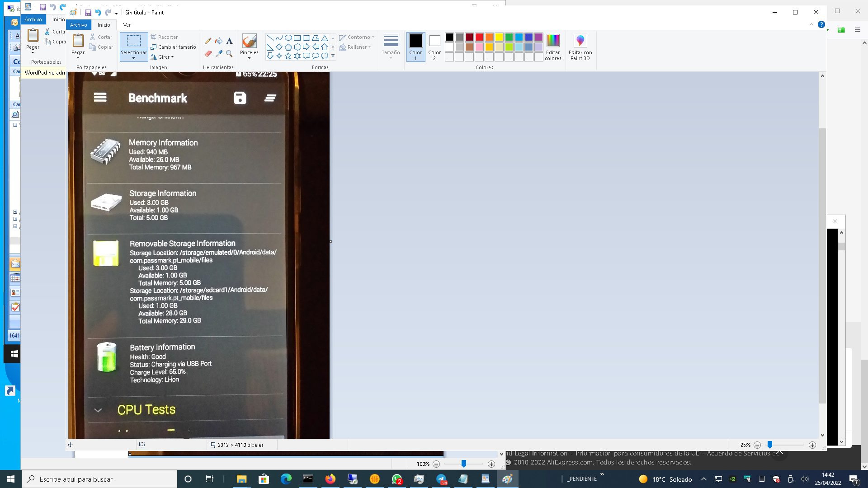Click Editar con Paint 3D
Screen dimensions: 868x488
tap(580, 47)
